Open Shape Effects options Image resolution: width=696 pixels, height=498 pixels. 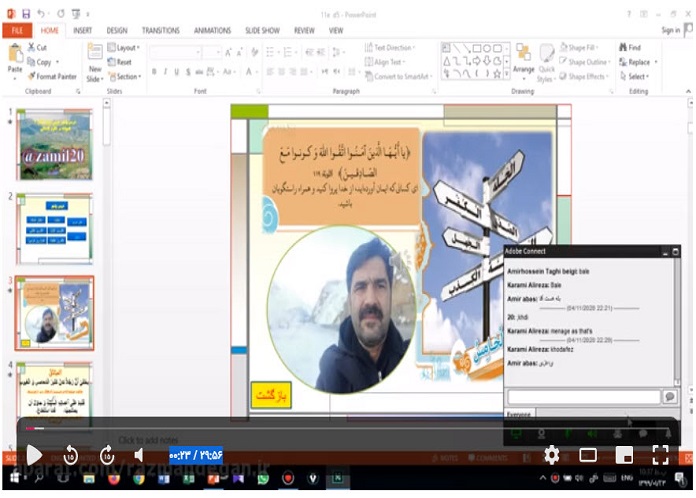pyautogui.click(x=584, y=76)
